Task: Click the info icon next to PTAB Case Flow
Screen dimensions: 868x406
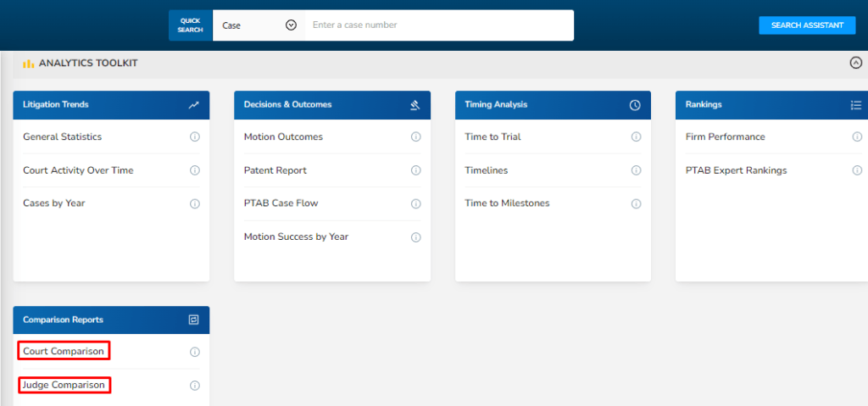Action: pyautogui.click(x=415, y=203)
